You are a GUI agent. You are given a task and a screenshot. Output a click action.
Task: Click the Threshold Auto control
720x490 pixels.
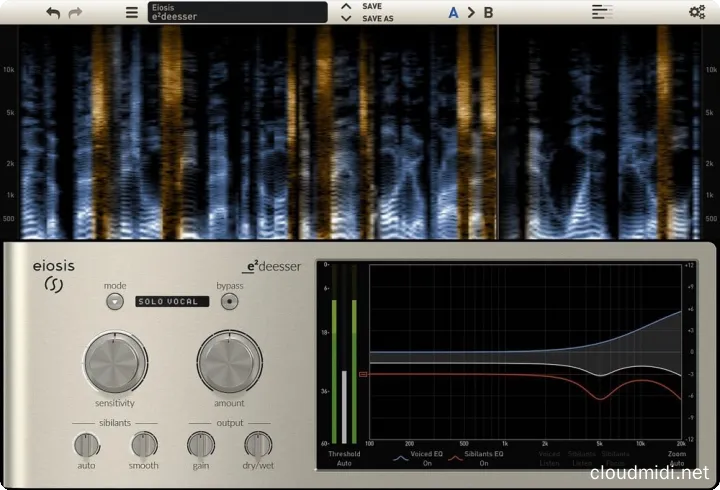pyautogui.click(x=343, y=458)
